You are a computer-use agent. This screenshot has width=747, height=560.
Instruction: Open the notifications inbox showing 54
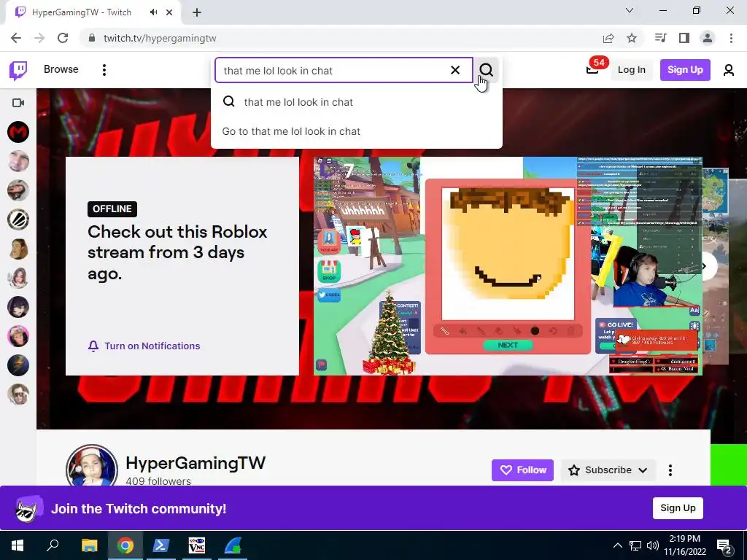[x=594, y=69]
